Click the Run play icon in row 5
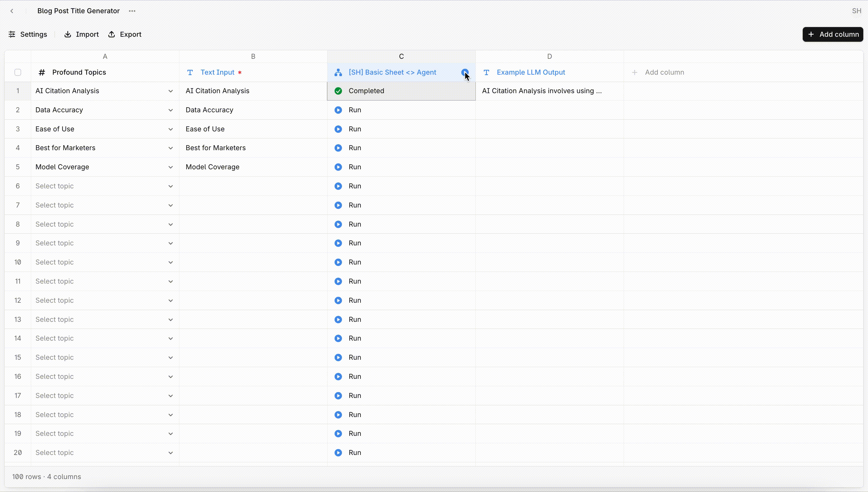This screenshot has height=492, width=868. click(338, 167)
